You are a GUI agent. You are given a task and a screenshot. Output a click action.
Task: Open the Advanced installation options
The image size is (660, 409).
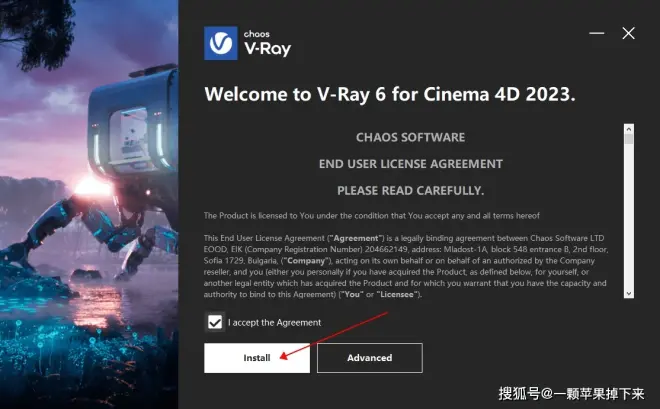[370, 358]
